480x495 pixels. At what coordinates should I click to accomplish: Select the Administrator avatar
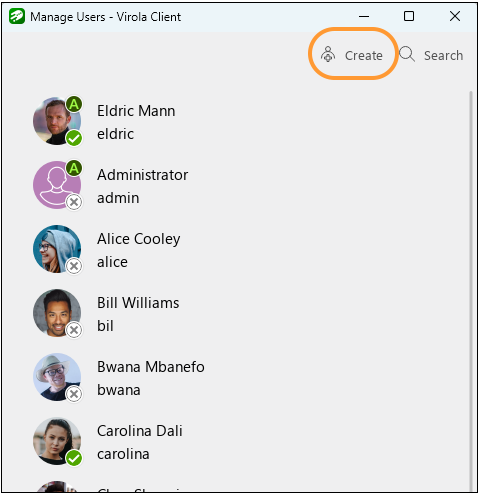point(57,185)
